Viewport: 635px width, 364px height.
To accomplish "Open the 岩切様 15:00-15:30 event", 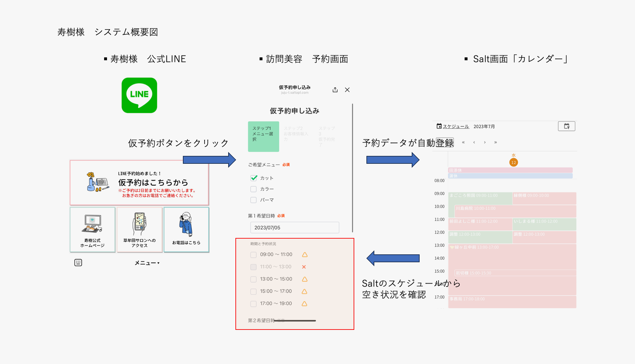I will coord(515,273).
